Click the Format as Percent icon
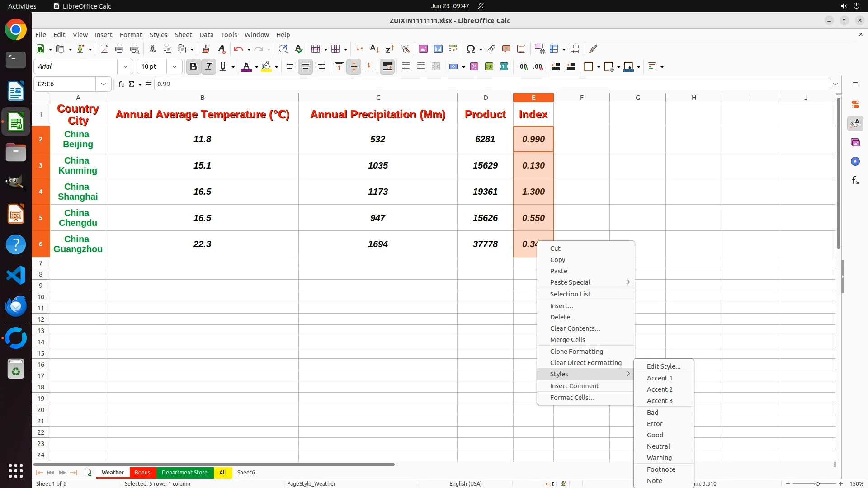This screenshot has height=488, width=868. coord(474,67)
